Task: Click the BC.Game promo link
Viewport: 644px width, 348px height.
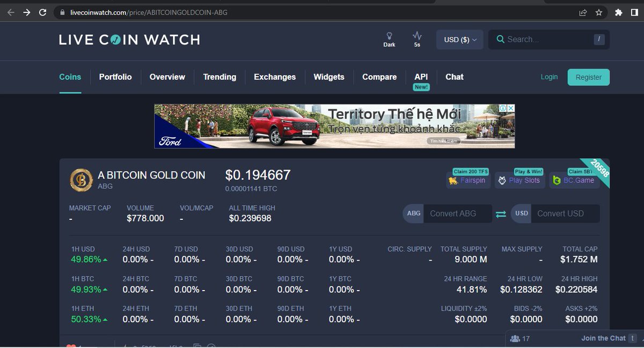Action: pyautogui.click(x=574, y=180)
